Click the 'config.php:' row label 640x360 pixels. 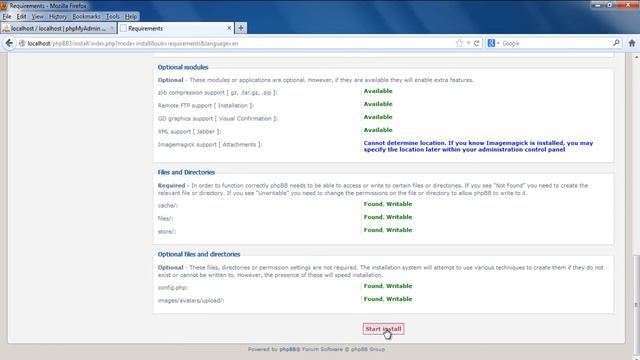(173, 287)
